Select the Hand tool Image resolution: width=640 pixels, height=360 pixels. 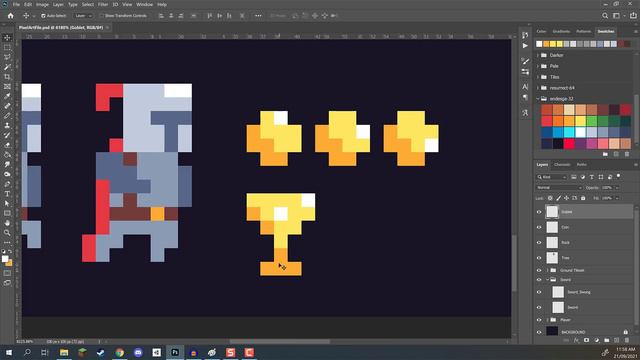(7, 223)
